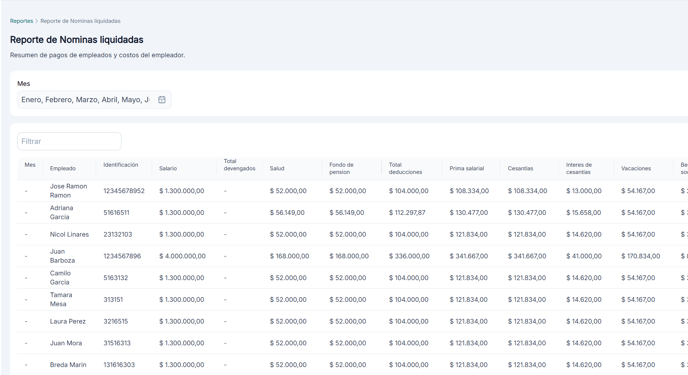Click the Cesantías column header
The image size is (688, 375).
point(520,168)
